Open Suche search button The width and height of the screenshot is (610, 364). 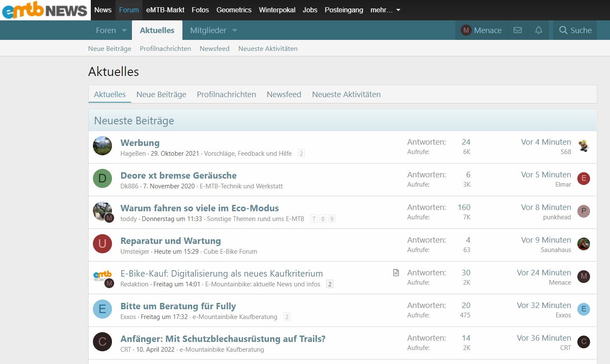[575, 30]
